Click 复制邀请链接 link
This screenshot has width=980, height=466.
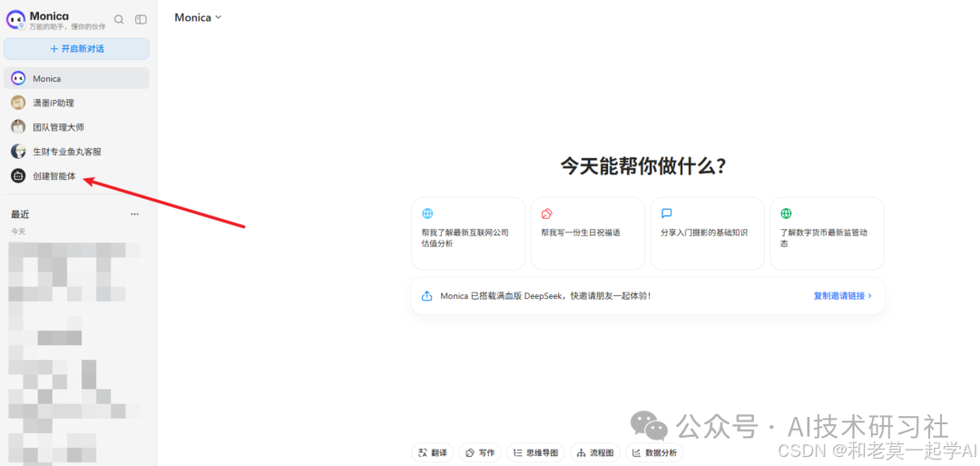(x=842, y=296)
